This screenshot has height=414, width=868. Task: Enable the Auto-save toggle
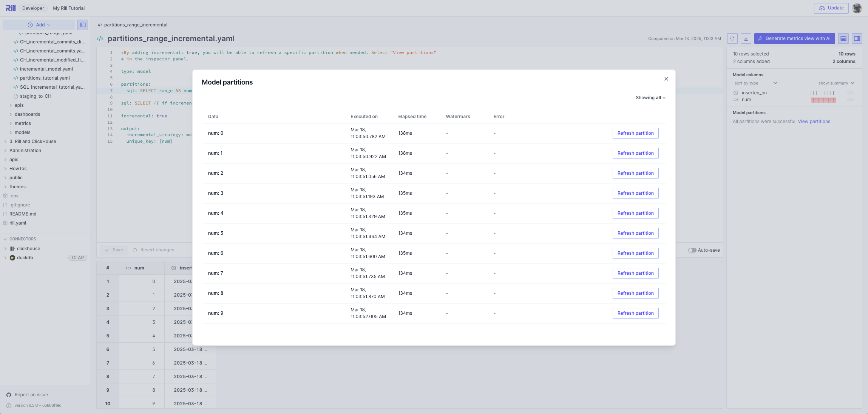tap(693, 250)
